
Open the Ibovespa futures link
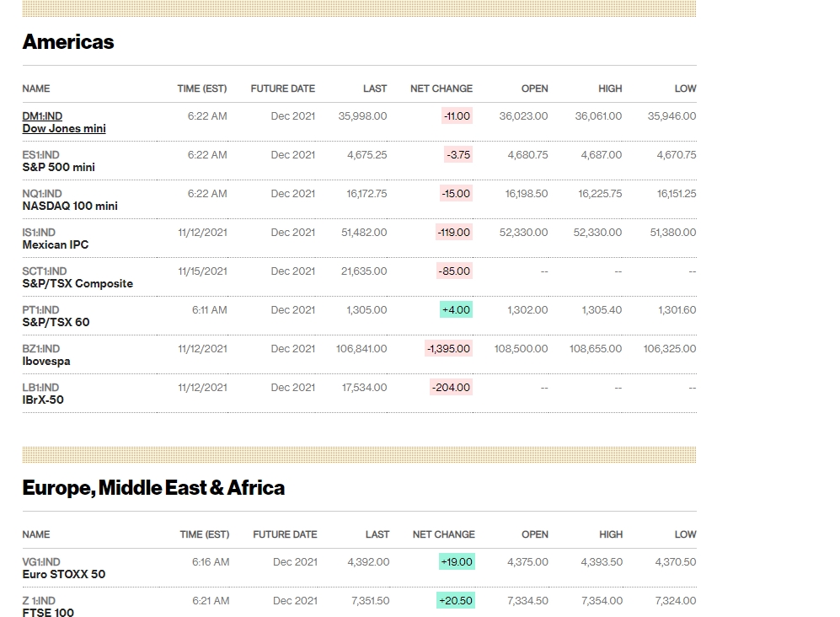(46, 355)
